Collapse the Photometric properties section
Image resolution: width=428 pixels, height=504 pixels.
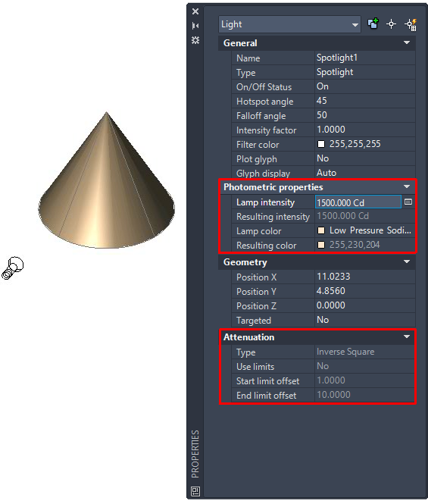[x=407, y=186]
